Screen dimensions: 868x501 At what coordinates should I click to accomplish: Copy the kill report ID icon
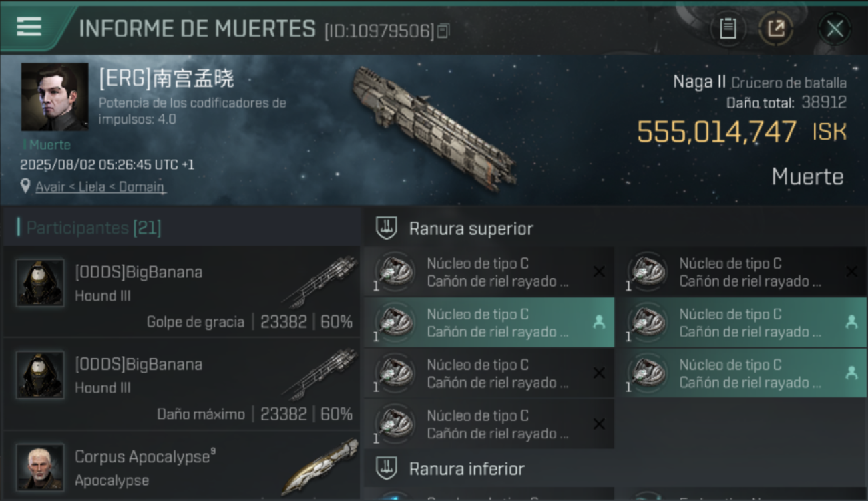[443, 31]
